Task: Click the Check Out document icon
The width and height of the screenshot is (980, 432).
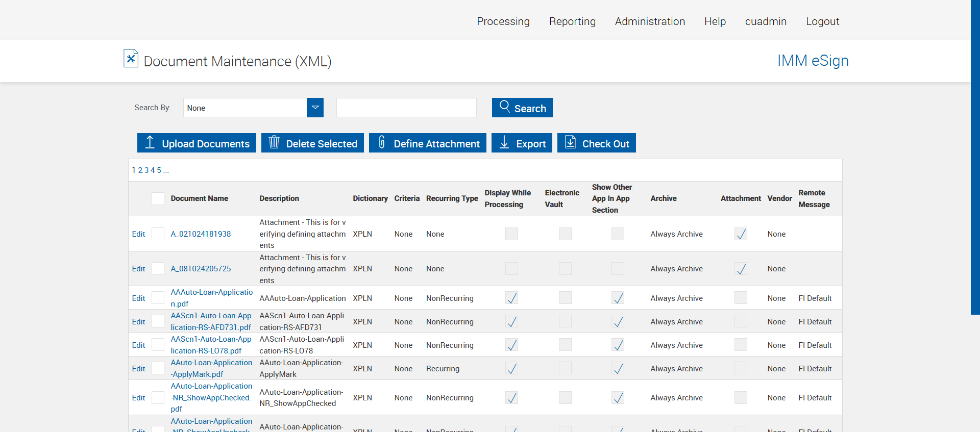Action: coord(570,142)
